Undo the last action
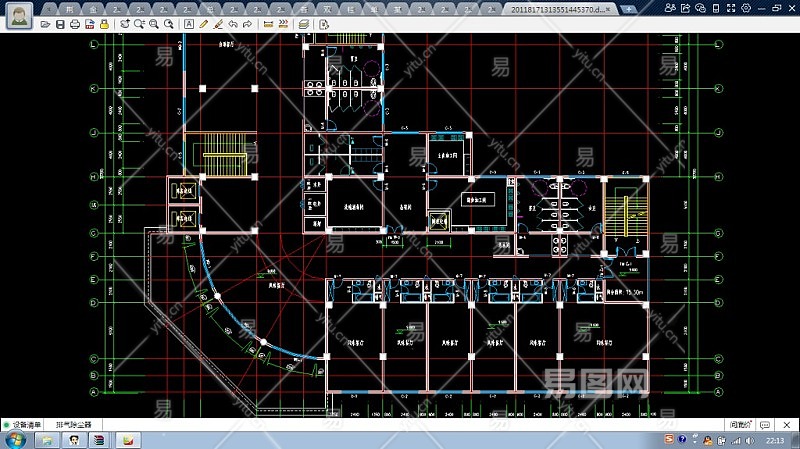The height and width of the screenshot is (449, 800). coord(233,24)
